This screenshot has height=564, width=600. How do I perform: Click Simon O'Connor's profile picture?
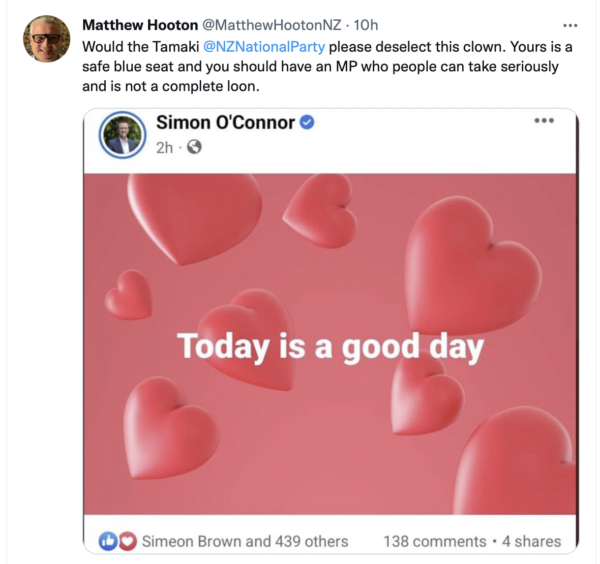coord(122,135)
